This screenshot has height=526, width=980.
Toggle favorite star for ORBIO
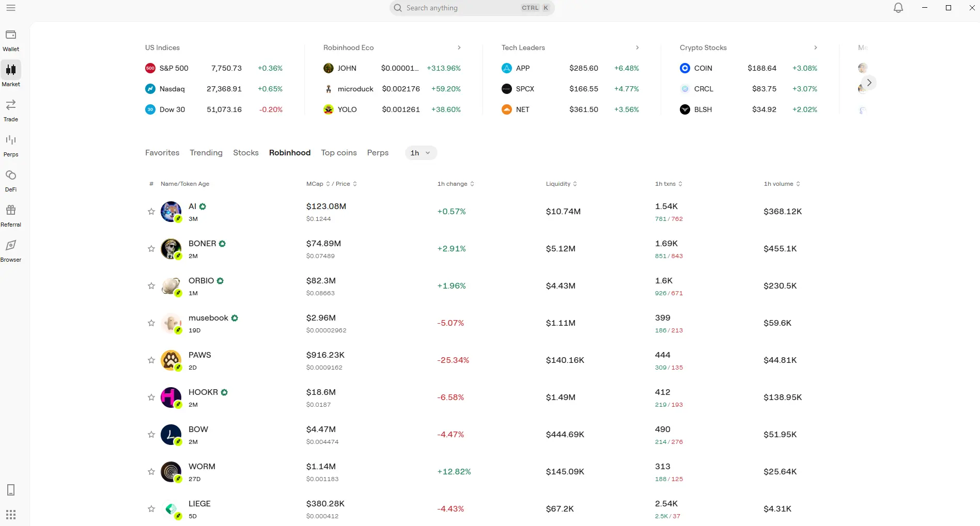point(151,286)
